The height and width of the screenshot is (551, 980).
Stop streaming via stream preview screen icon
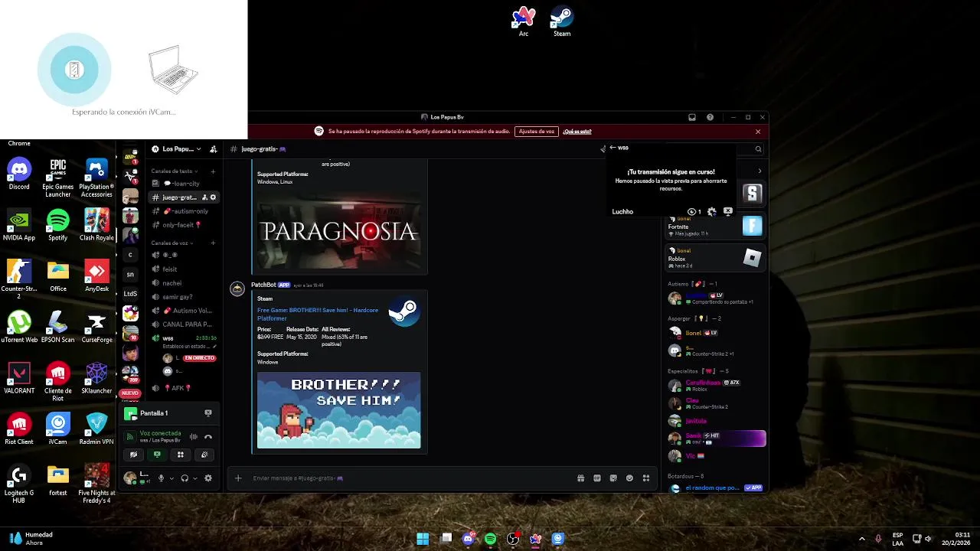pos(728,212)
